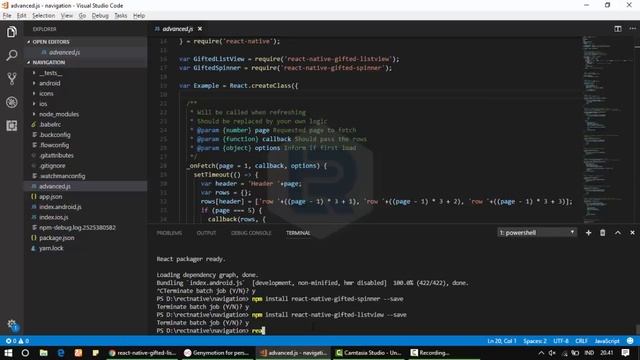Open the Go menu
Screen dimensions: 640x360
pos(82,16)
